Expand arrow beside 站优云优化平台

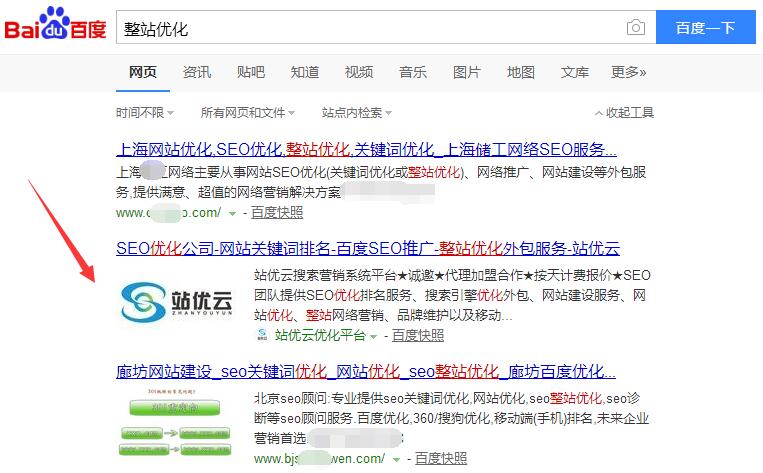pyautogui.click(x=373, y=336)
